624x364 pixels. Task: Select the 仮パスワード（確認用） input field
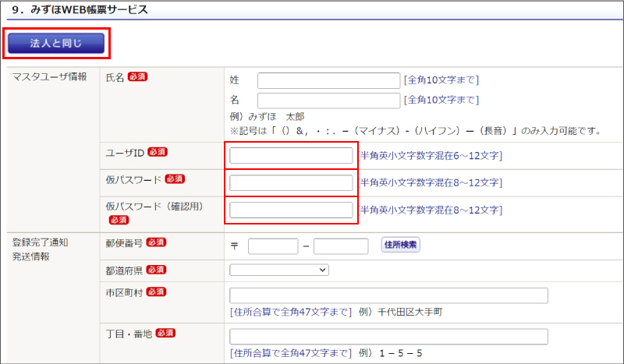point(291,210)
